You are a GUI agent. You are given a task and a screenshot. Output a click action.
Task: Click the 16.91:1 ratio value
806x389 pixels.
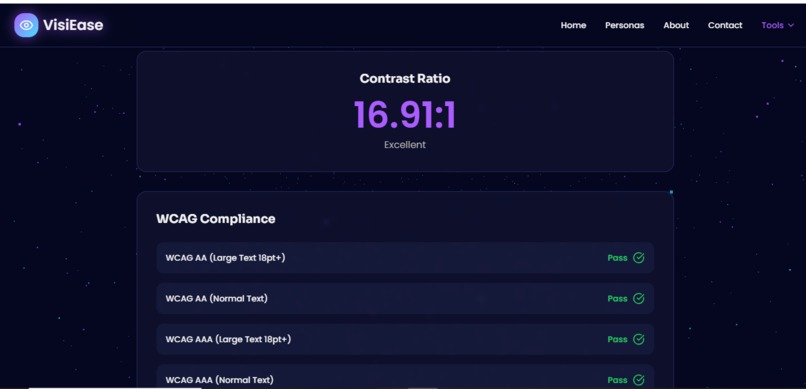[x=405, y=115]
